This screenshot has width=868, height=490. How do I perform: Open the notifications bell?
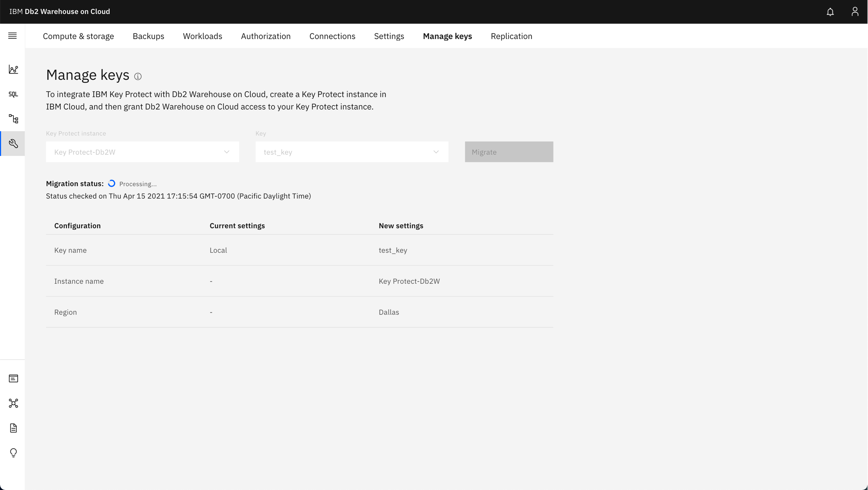(830, 12)
